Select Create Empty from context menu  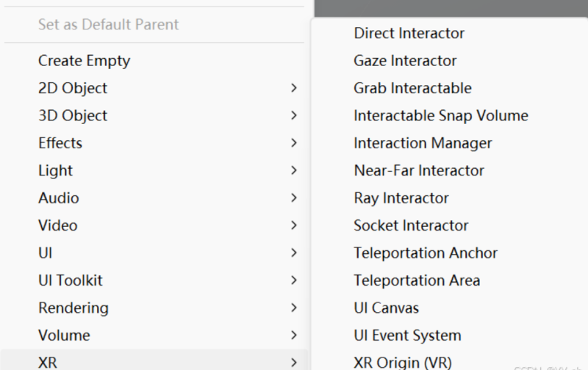pos(84,60)
